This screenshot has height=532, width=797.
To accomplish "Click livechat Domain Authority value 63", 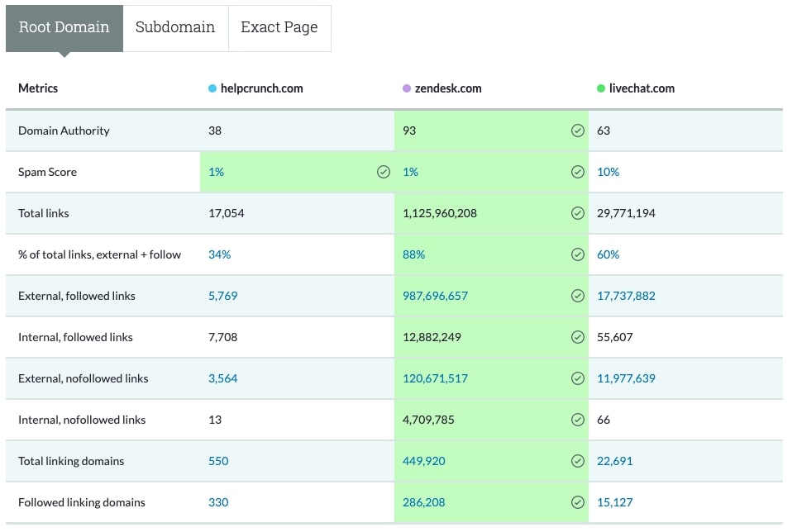I will coord(604,131).
